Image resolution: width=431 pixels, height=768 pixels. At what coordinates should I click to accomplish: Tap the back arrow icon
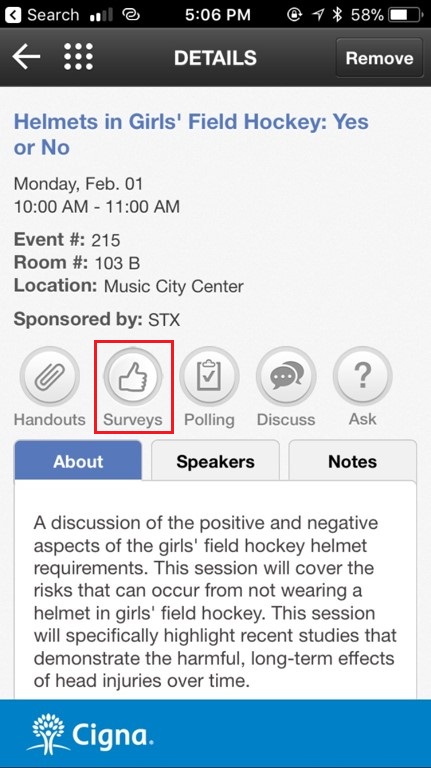26,57
